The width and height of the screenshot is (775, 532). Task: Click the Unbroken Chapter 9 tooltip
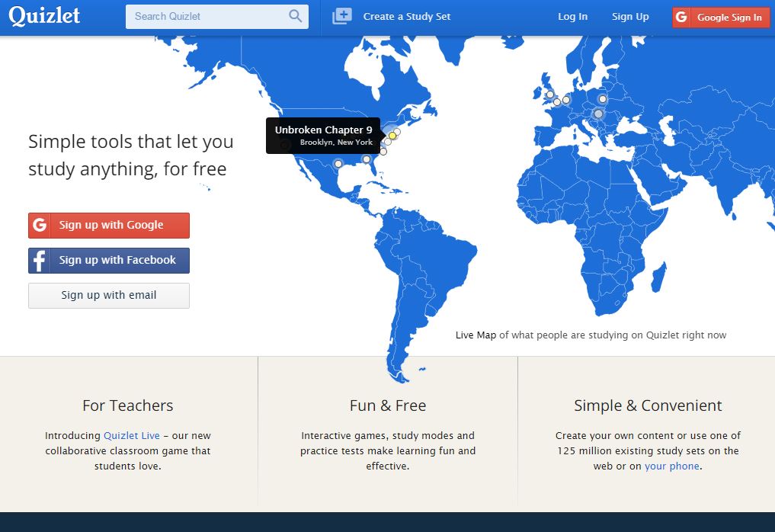pyautogui.click(x=323, y=135)
